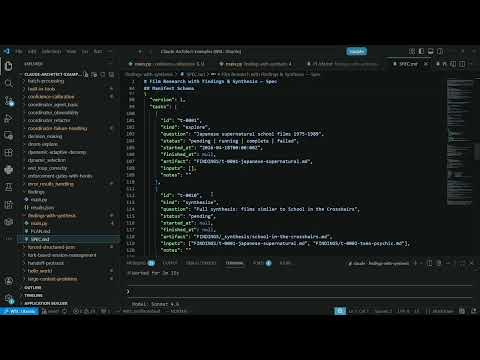
Task: Select the Output panel tab
Action: tap(170, 263)
